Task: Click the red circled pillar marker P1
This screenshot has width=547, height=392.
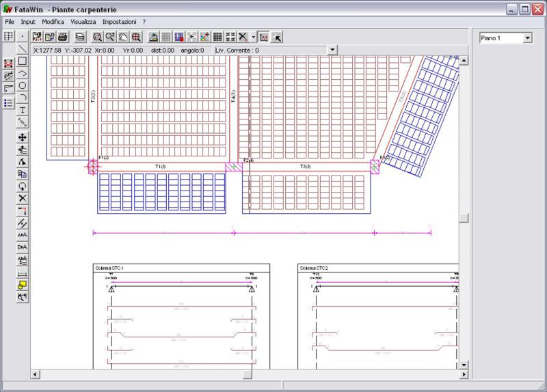Action: point(93,167)
